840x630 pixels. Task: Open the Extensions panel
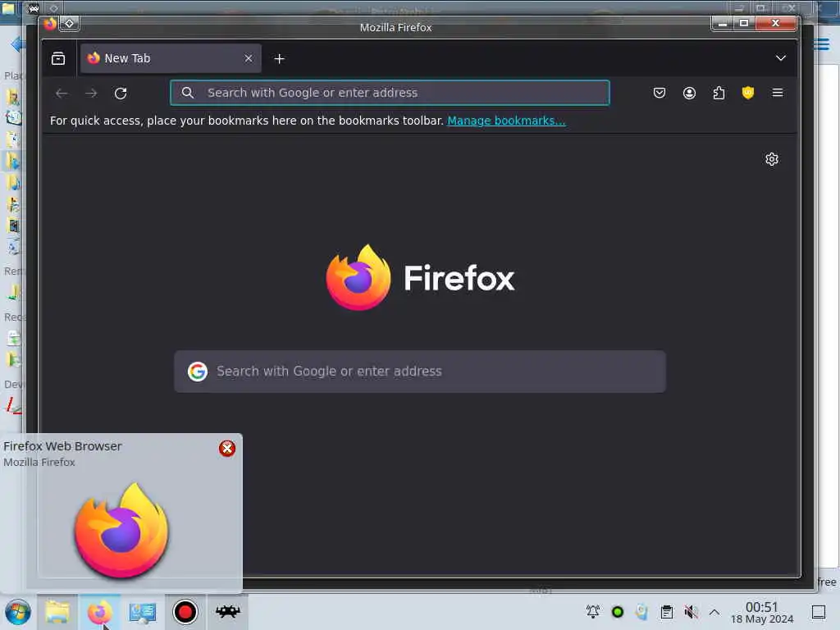719,94
